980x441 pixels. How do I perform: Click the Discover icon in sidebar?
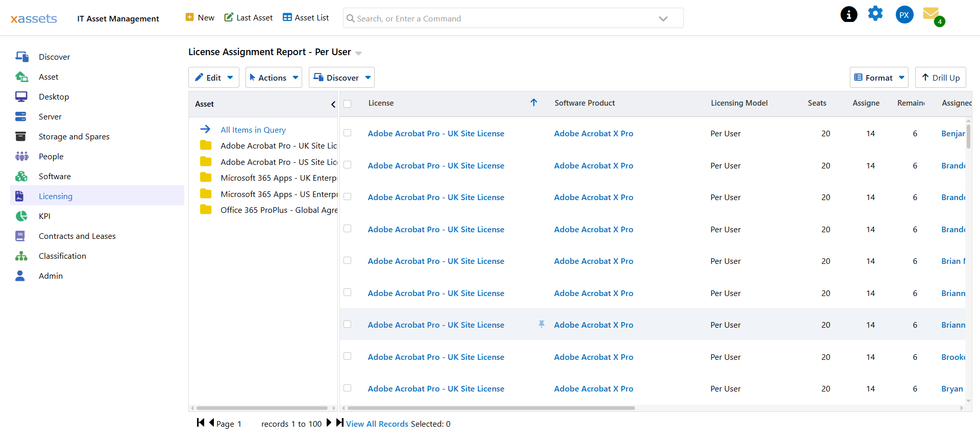pos(21,57)
